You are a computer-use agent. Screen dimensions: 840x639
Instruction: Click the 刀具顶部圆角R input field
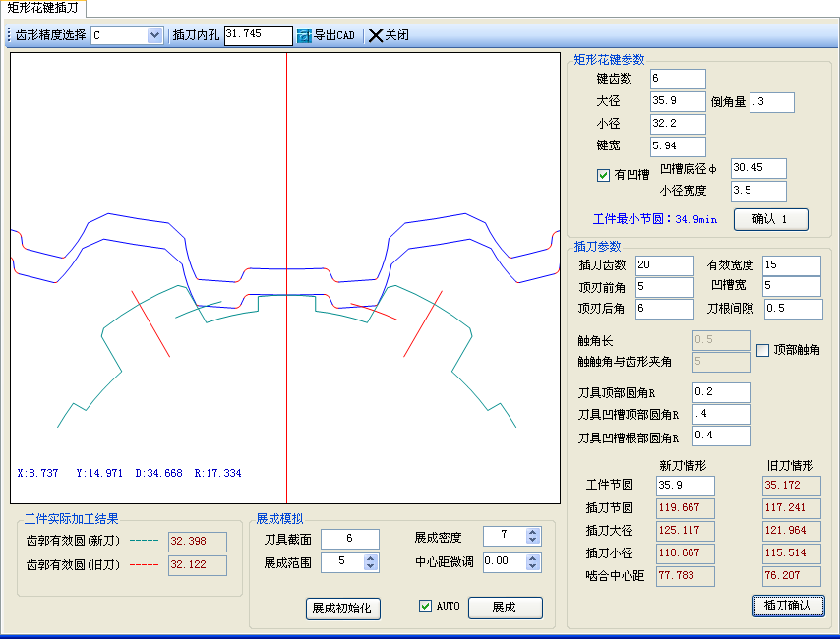click(x=722, y=392)
